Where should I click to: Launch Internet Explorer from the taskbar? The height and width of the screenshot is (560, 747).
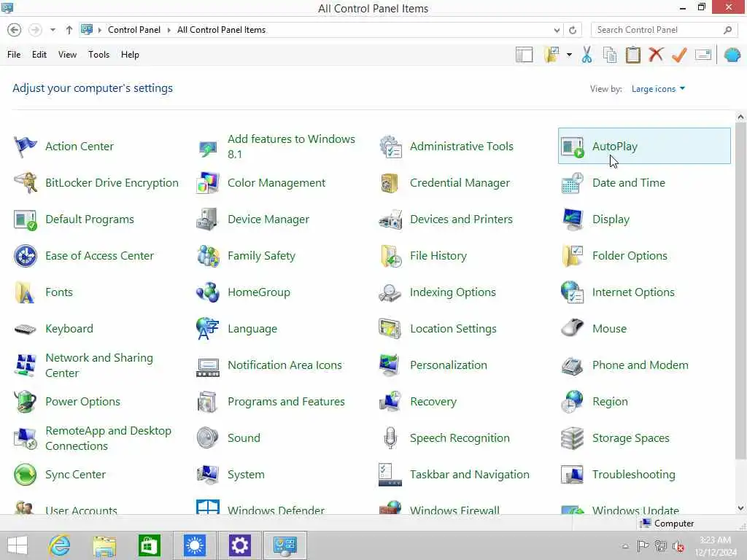[x=60, y=545]
